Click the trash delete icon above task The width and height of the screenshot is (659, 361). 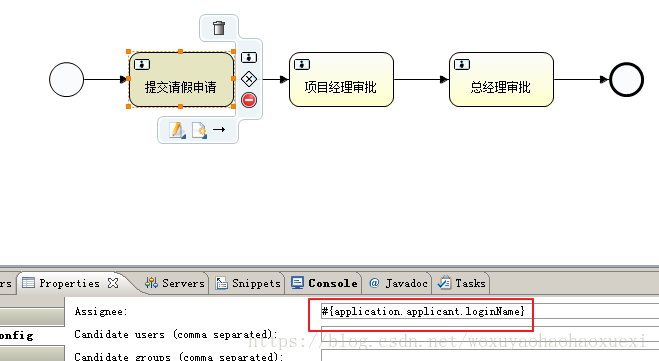tap(219, 28)
